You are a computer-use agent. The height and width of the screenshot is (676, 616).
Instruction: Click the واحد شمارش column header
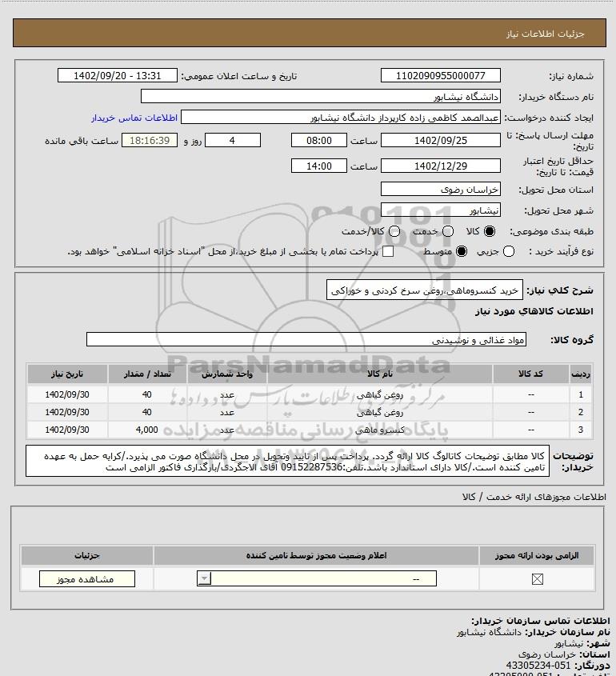[x=227, y=374]
